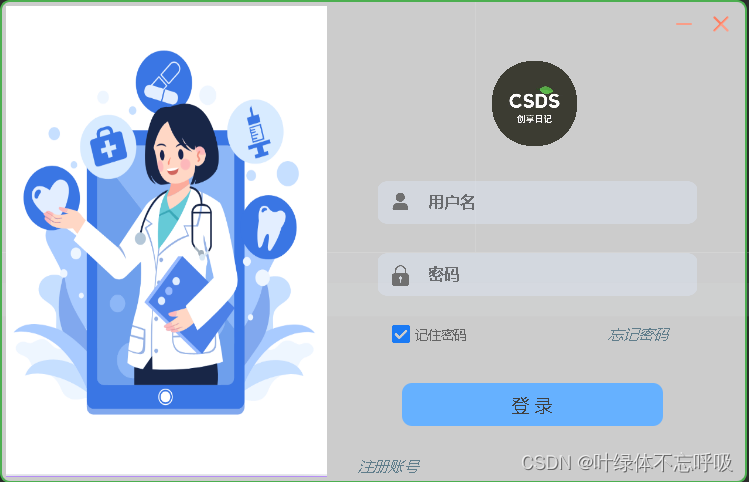Click the doctor illustration image
This screenshot has width=749, height=482.
click(165, 241)
